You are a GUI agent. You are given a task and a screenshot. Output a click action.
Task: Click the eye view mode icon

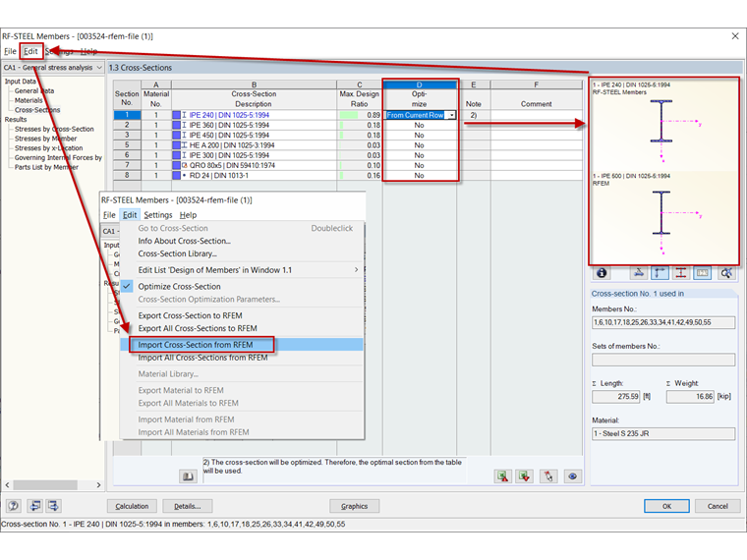click(x=573, y=476)
